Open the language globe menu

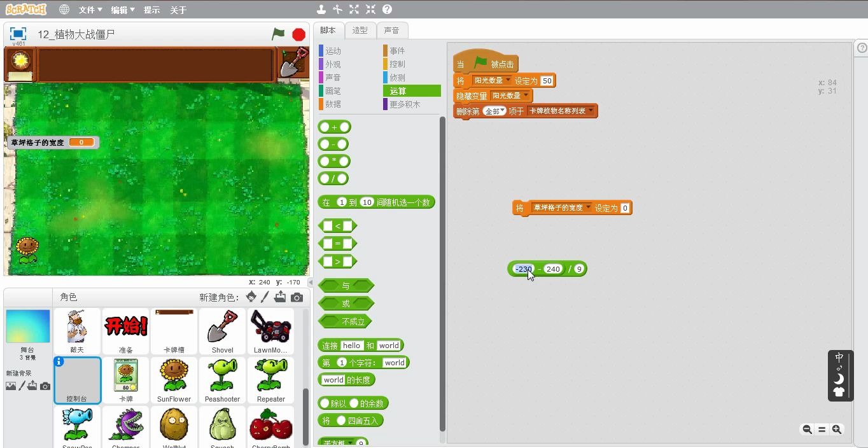tap(63, 10)
